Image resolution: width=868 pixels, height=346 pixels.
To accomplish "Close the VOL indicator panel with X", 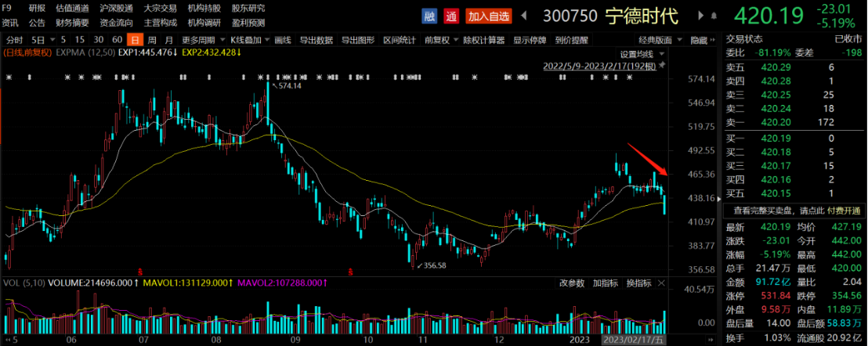I will tap(661, 283).
